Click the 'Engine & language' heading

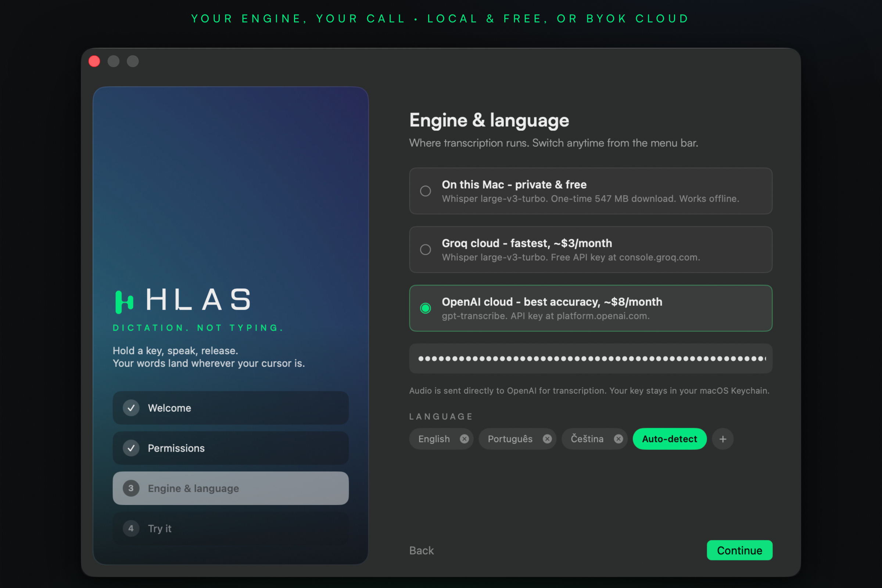pyautogui.click(x=489, y=121)
